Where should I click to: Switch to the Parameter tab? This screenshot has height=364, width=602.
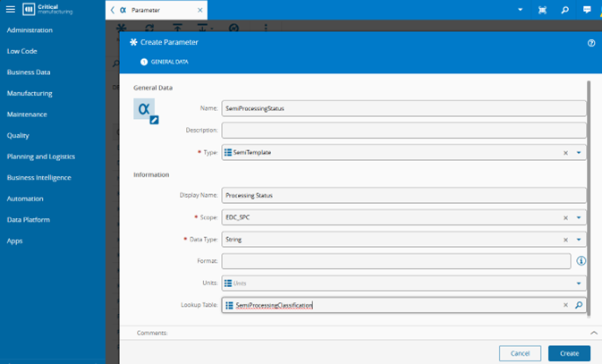(x=154, y=10)
